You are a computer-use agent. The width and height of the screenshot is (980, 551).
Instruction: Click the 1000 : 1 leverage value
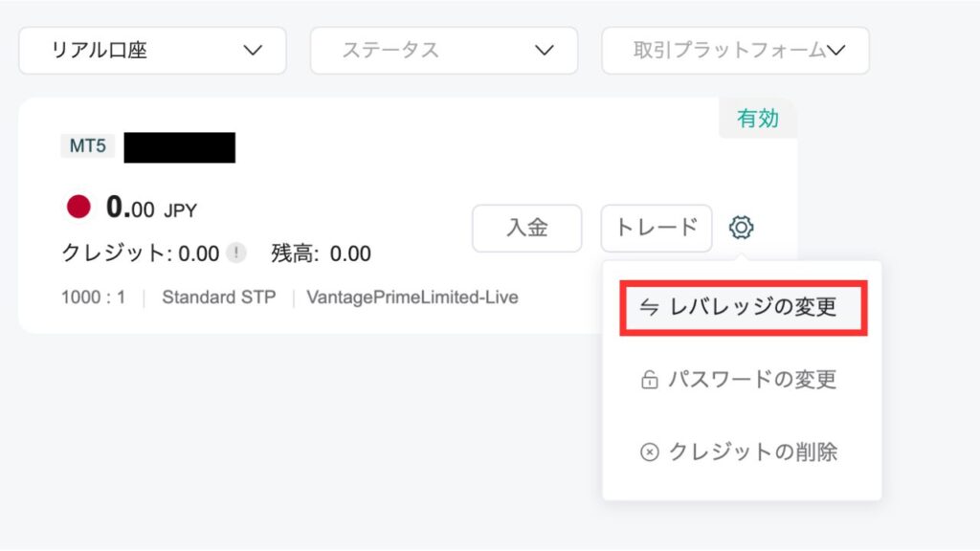pyautogui.click(x=93, y=297)
